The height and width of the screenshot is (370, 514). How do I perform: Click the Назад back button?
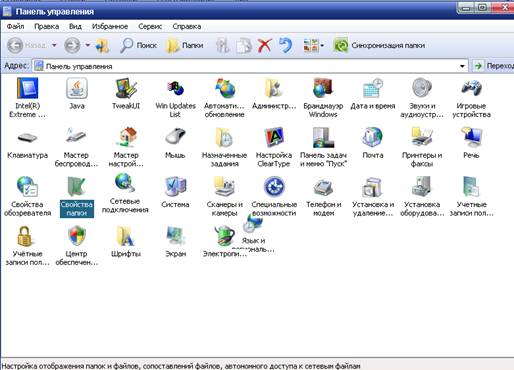click(x=27, y=45)
